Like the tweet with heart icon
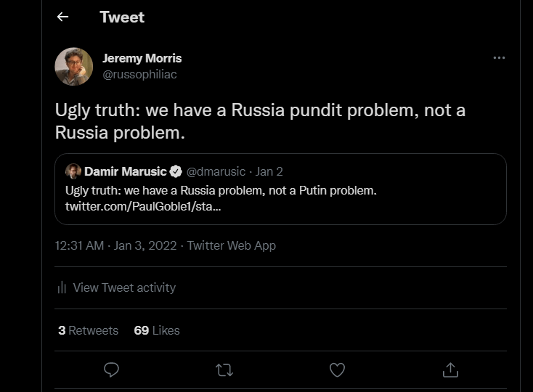 [x=337, y=369]
